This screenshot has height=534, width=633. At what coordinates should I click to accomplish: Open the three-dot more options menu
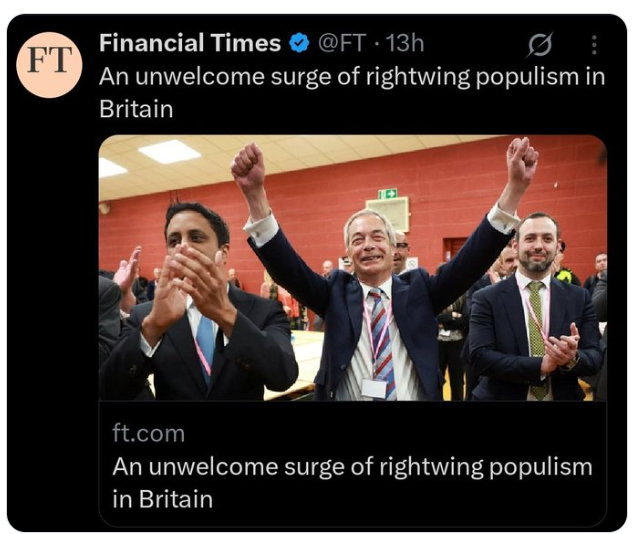(594, 44)
